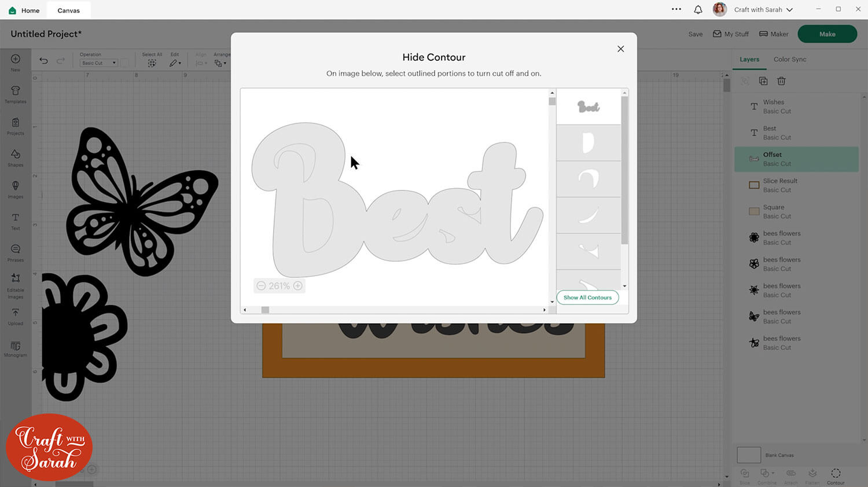
Task: Select the Text tool
Action: [x=16, y=221]
